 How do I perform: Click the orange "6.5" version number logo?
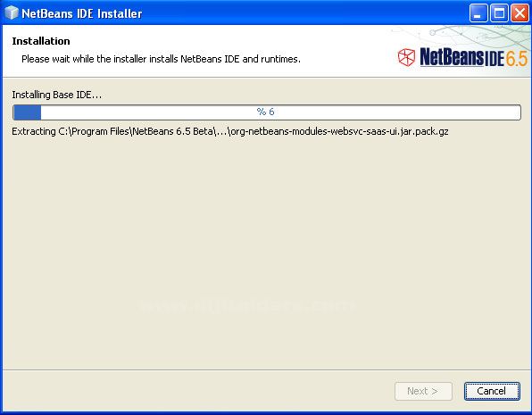coord(517,58)
